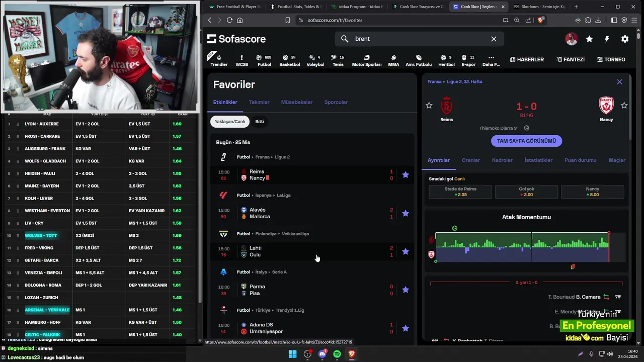Open Spotify from the taskbar
Viewport: 644px width, 362px height.
(x=337, y=354)
